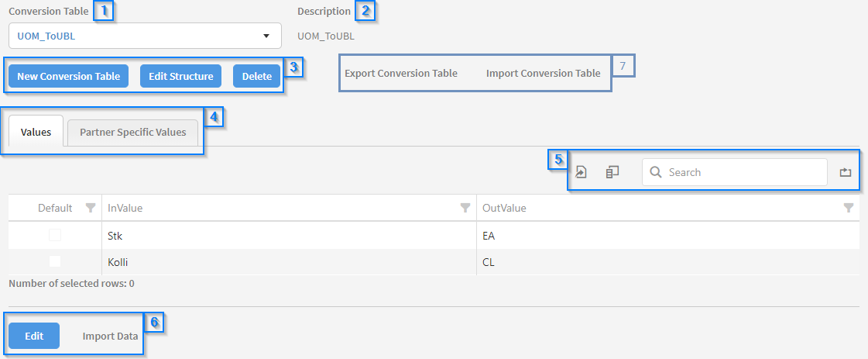
Task: Click the Import Data link
Action: click(111, 336)
